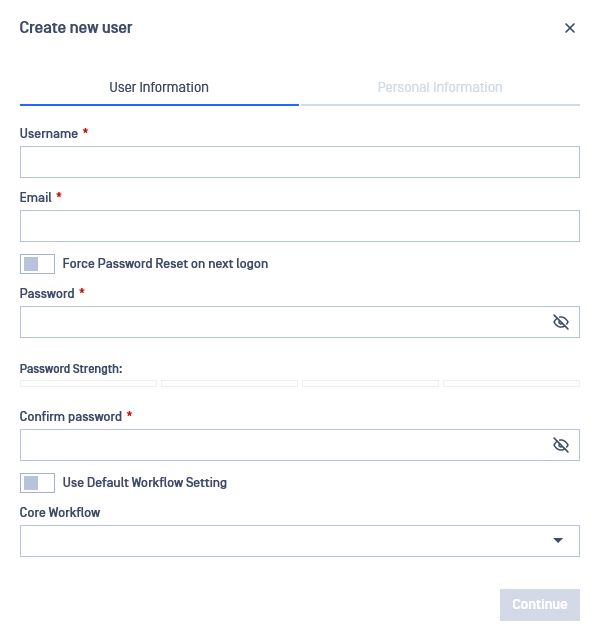Viewport: 600px width, 637px height.
Task: Click the Continue button
Action: point(539,604)
